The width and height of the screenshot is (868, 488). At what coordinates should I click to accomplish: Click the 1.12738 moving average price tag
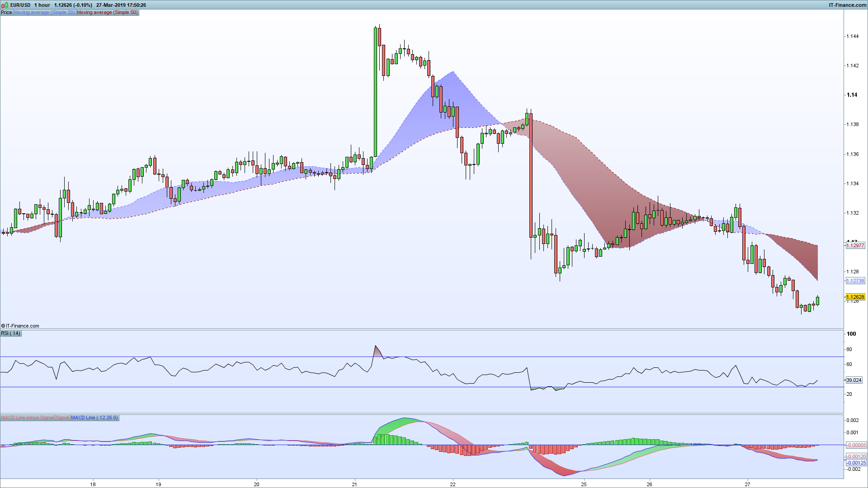click(855, 281)
